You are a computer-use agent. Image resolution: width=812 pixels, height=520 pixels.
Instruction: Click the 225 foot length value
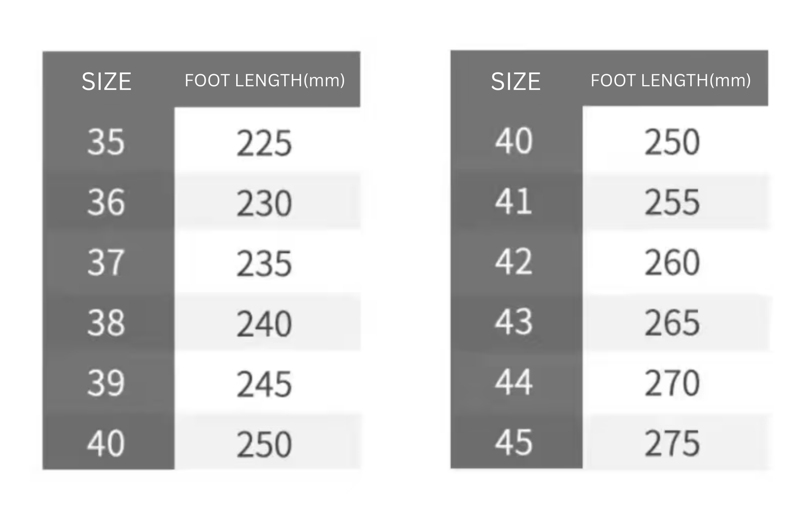[264, 143]
